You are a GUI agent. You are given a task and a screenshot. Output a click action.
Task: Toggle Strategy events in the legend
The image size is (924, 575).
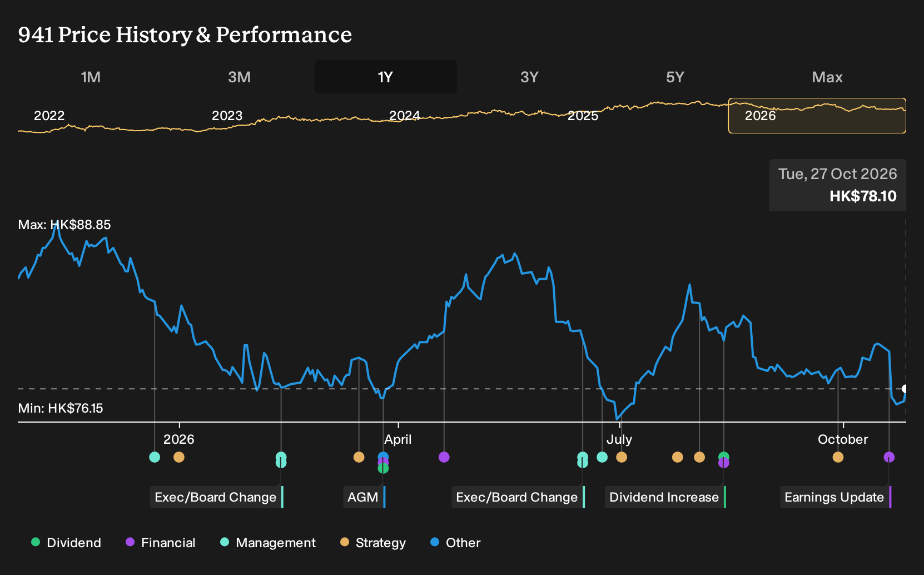coord(373,543)
